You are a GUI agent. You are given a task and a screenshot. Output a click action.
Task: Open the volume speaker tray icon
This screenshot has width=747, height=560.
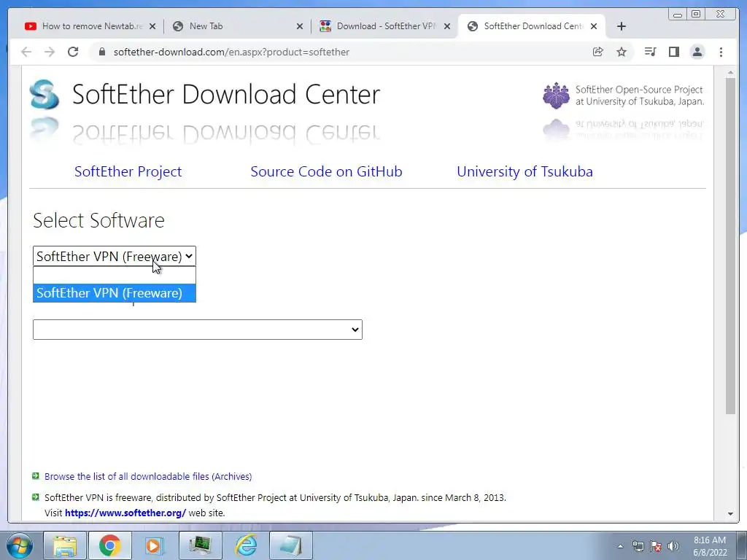click(x=673, y=546)
